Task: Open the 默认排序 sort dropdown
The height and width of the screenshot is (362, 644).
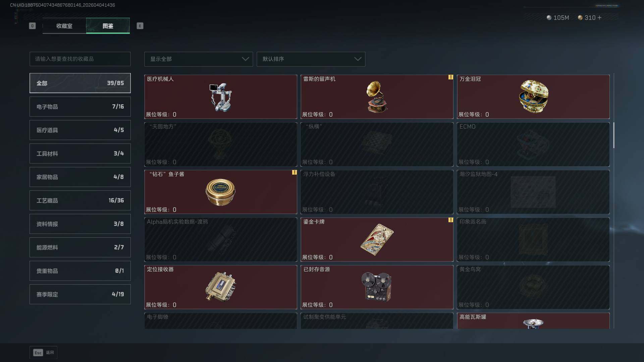Action: click(311, 59)
